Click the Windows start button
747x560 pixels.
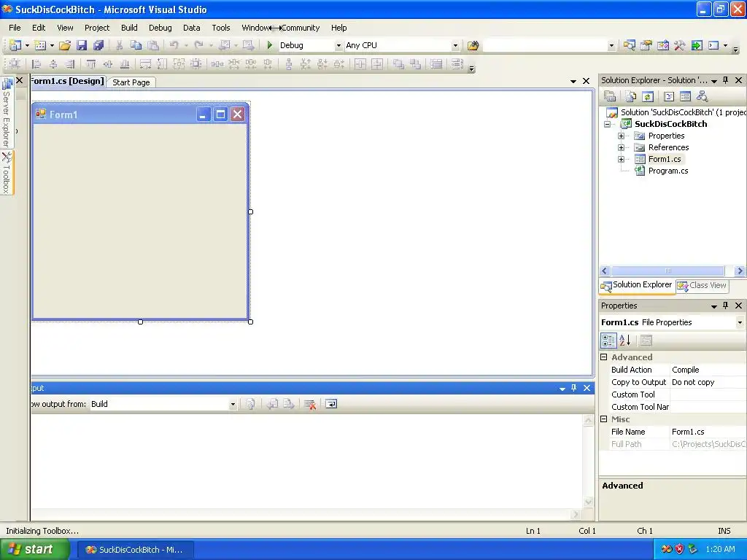34,550
